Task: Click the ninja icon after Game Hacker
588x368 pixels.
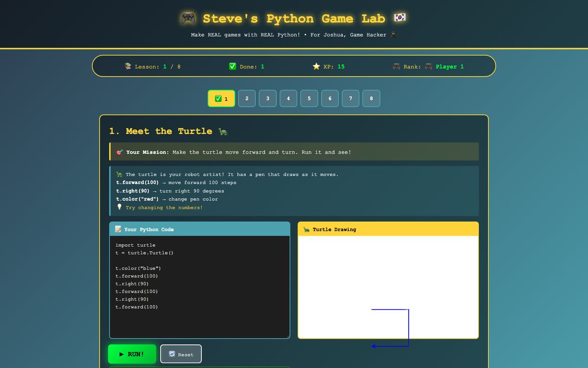Action: coord(393,35)
